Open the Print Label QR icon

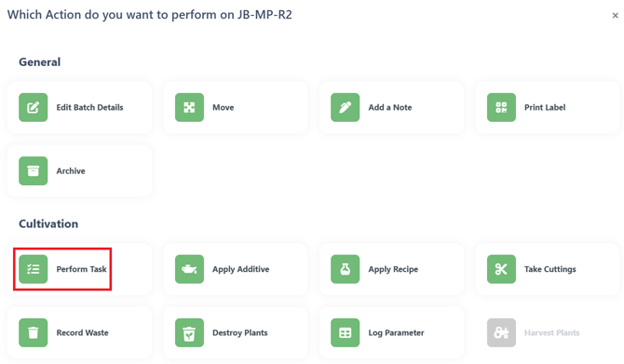(x=501, y=107)
